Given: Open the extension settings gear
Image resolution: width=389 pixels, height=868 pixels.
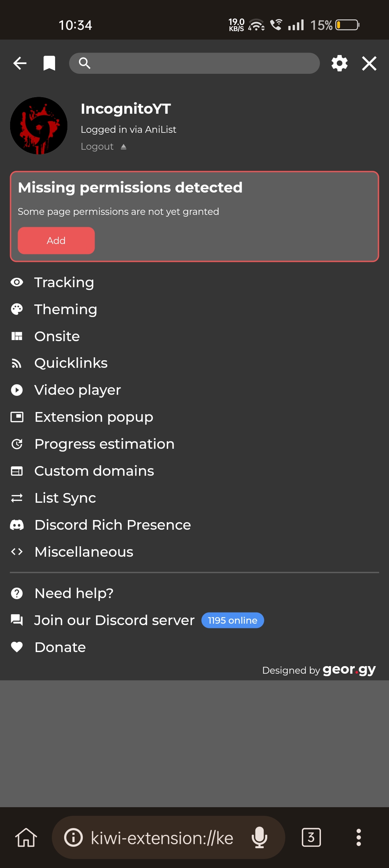Looking at the screenshot, I should [x=339, y=63].
